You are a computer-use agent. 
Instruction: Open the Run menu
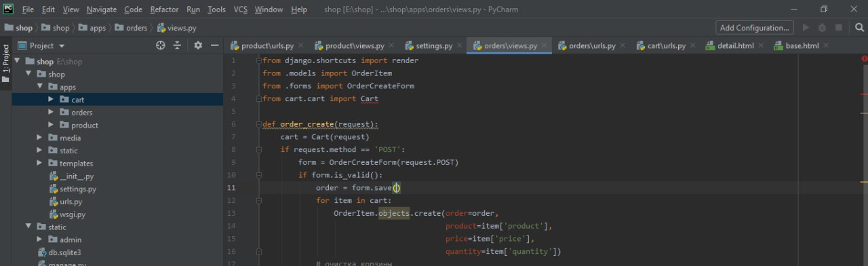click(x=193, y=9)
